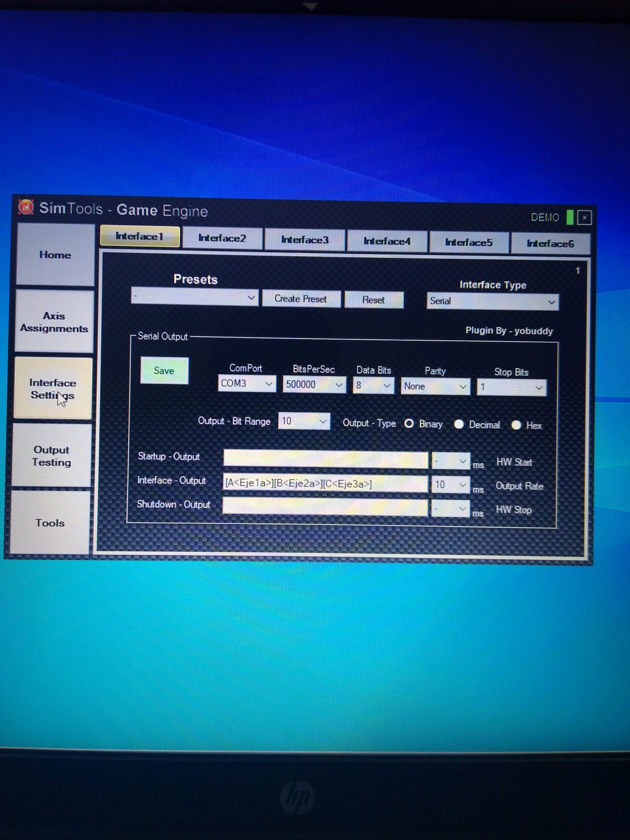
Task: Click the Interface - Output text field
Action: tap(325, 484)
